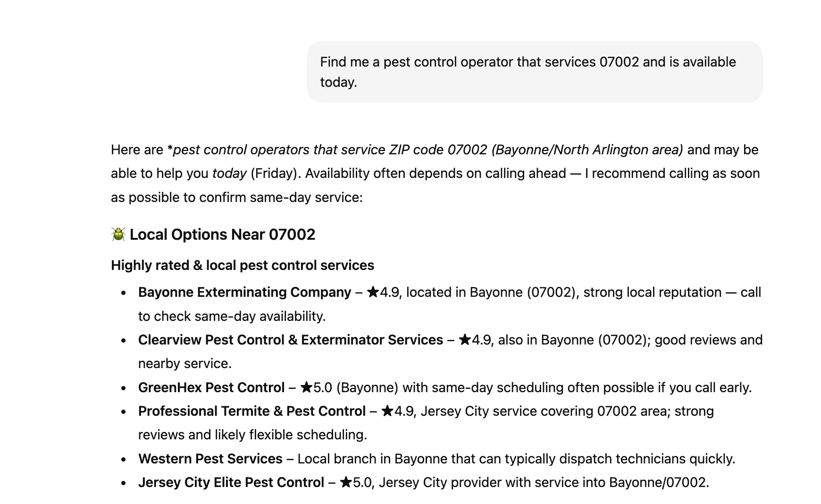Image resolution: width=821 pixels, height=504 pixels.
Task: Open Bayonne Exterminating Company listing
Action: pyautogui.click(x=244, y=292)
